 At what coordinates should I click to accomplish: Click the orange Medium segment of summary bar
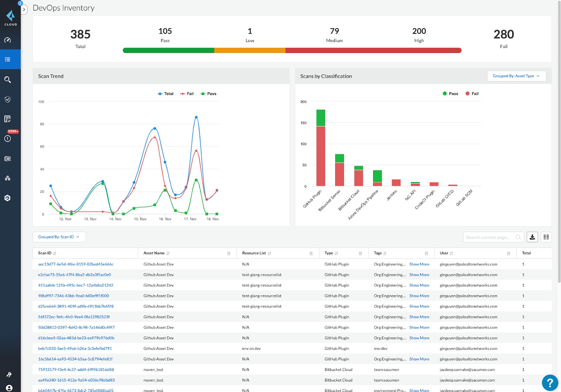pyautogui.click(x=250, y=50)
